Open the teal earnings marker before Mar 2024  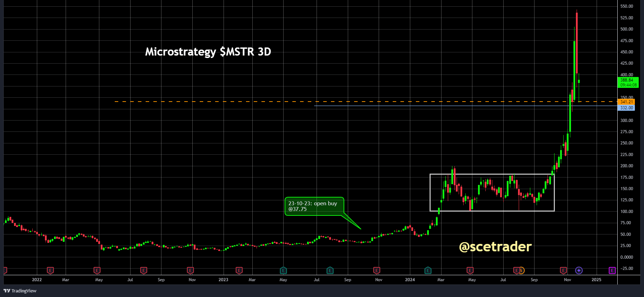click(428, 270)
